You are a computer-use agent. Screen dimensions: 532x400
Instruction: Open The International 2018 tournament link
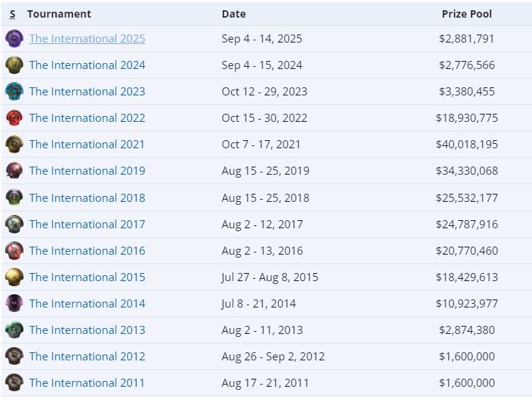click(87, 198)
